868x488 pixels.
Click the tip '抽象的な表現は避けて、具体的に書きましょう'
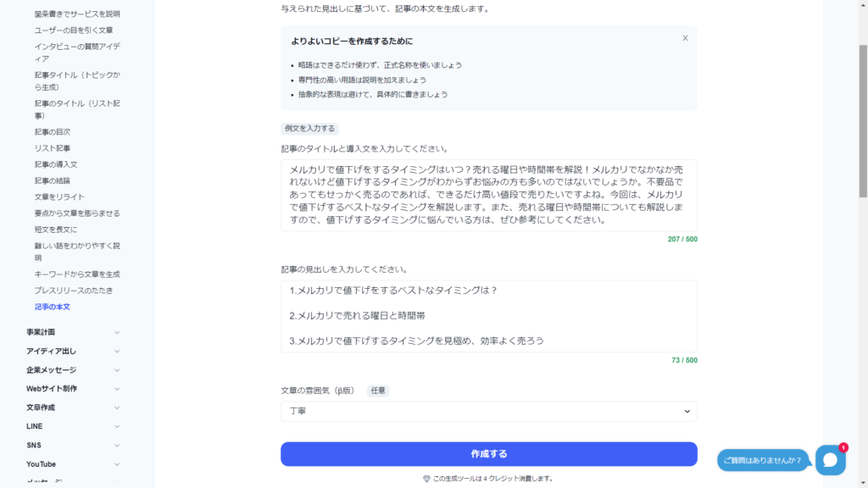pyautogui.click(x=373, y=94)
